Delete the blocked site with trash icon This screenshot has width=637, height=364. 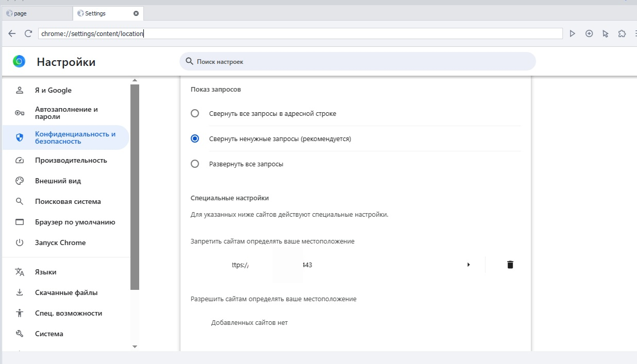coord(510,265)
